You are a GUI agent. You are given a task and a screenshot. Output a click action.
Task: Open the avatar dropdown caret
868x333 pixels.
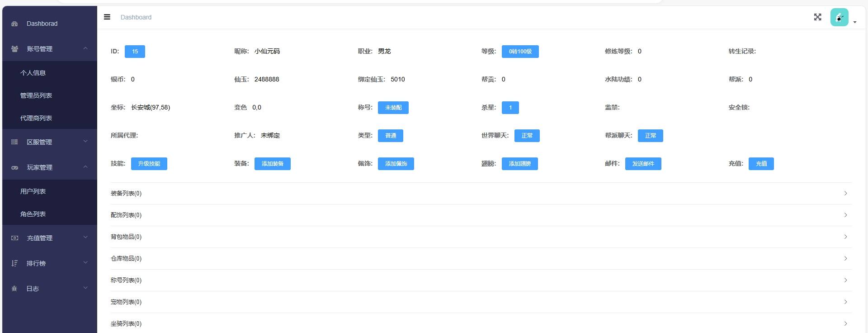pos(855,22)
